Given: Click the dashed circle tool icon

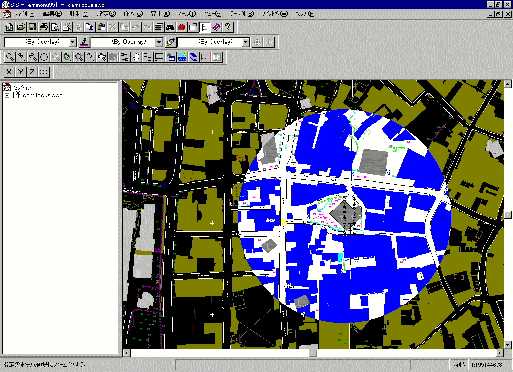Looking at the screenshot, I should click(44, 57).
